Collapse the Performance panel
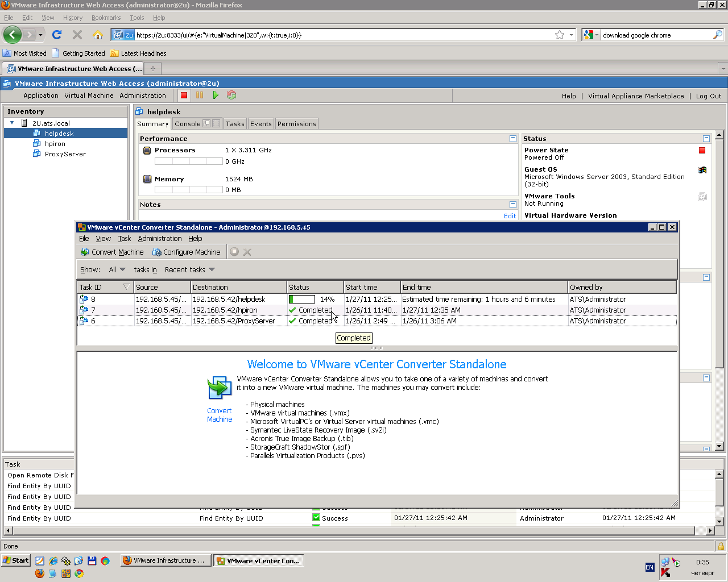The width and height of the screenshot is (728, 582). point(513,139)
